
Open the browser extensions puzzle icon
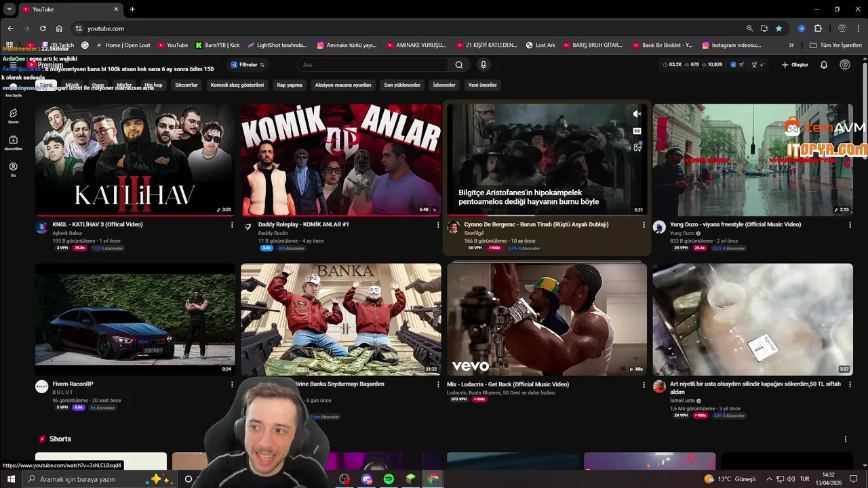click(818, 28)
